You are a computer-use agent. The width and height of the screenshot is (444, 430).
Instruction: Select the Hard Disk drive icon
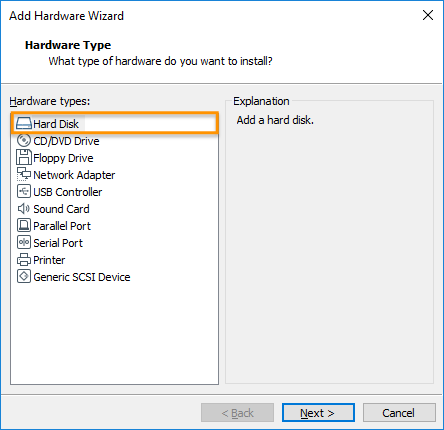tap(24, 124)
